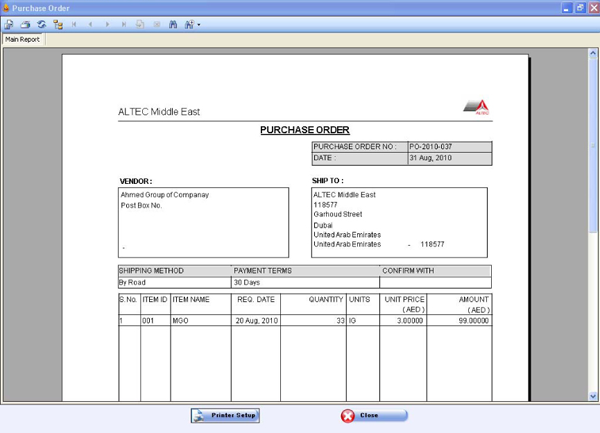Click vendor name Ahmed Group of Companay
This screenshot has width=600, height=433.
coord(165,195)
